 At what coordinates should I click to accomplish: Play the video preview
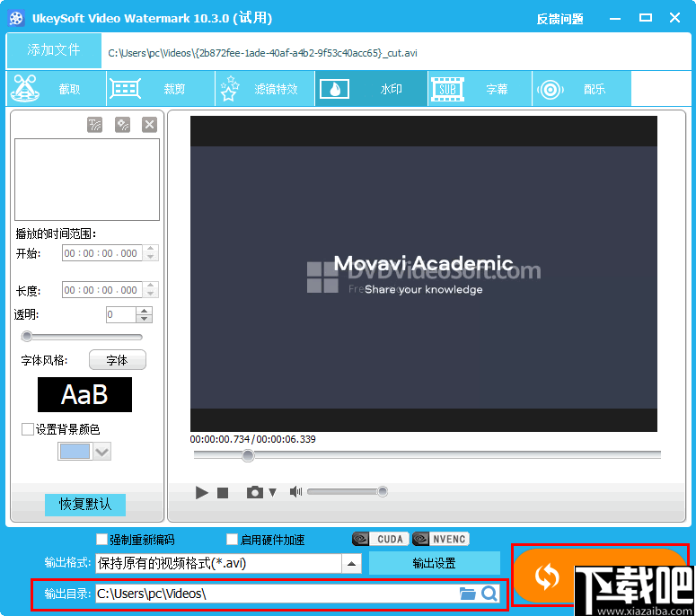201,492
